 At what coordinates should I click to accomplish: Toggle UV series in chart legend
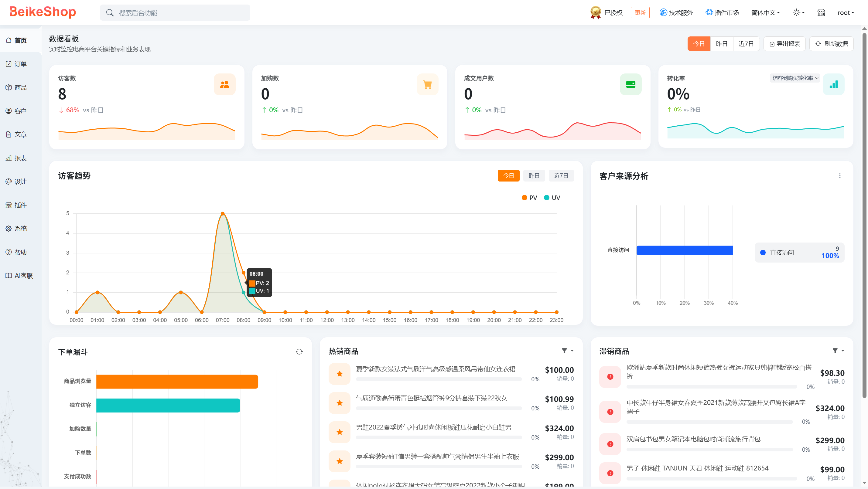552,198
